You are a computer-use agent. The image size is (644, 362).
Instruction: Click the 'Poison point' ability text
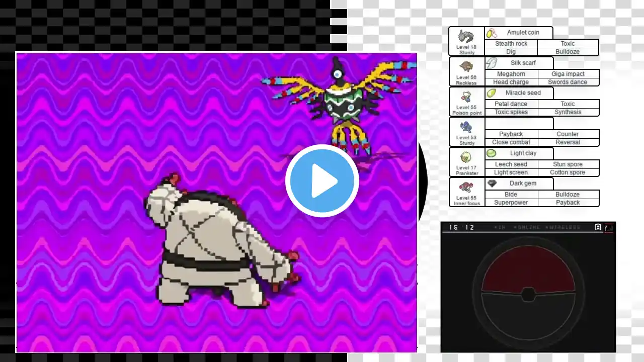click(x=467, y=113)
